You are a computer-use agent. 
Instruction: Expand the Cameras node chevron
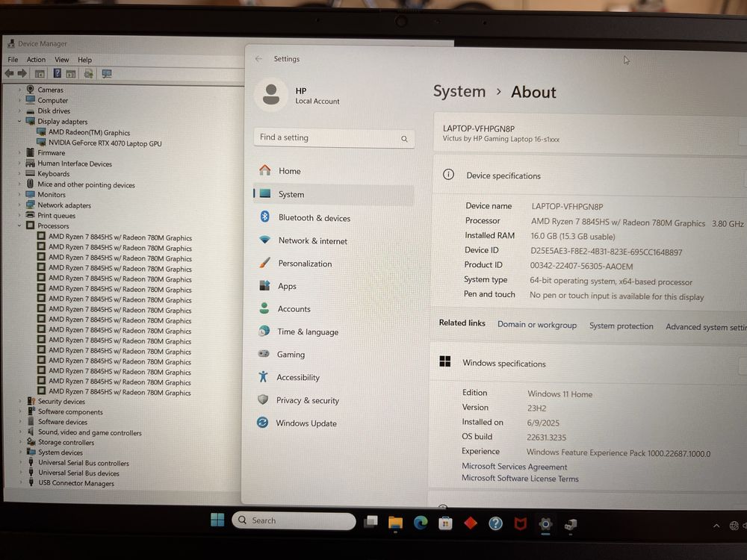19,90
